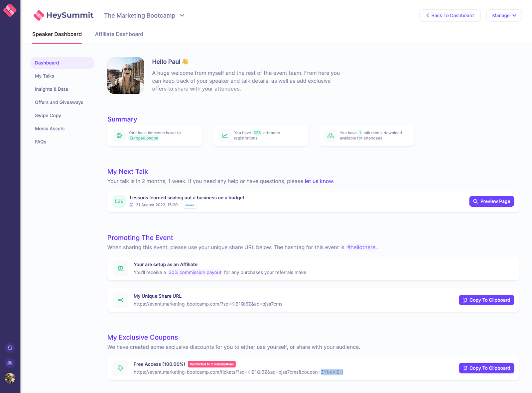Switch to Affiliate Dashboard tab
Image resolution: width=532 pixels, height=393 pixels.
(x=119, y=34)
